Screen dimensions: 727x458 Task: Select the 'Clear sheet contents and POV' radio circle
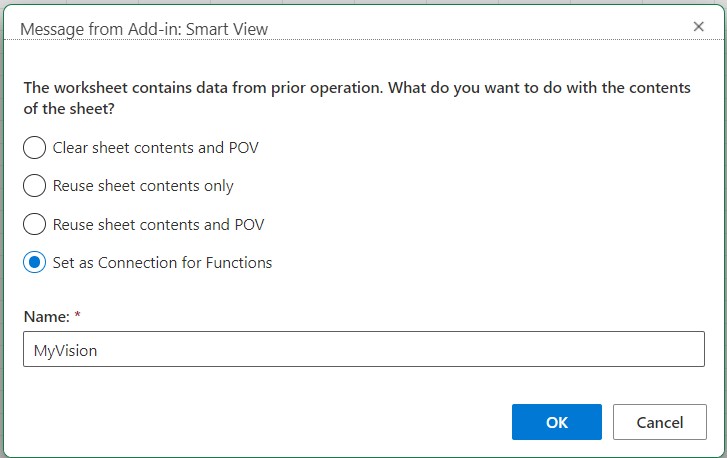(35, 148)
